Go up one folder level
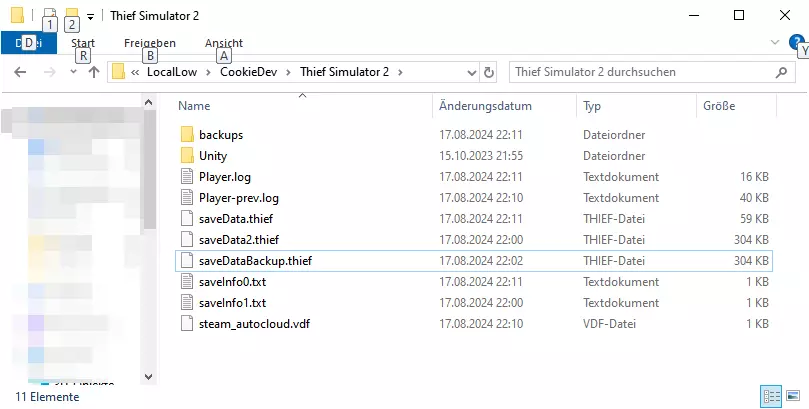The height and width of the screenshot is (409, 809). [94, 72]
